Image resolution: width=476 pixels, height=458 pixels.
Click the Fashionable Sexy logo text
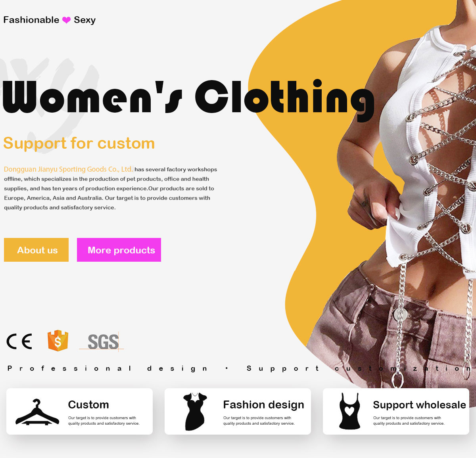(x=49, y=20)
